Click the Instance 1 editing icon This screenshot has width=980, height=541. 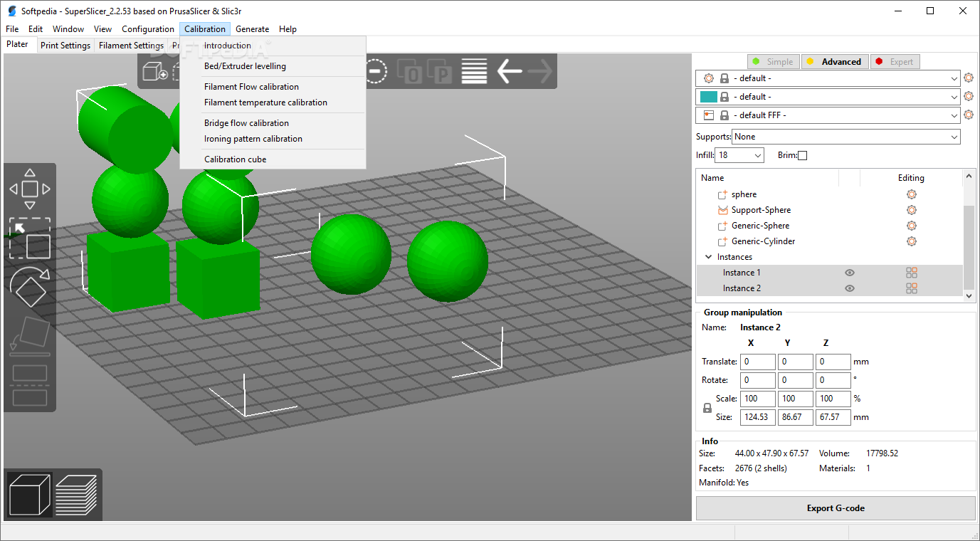tap(911, 273)
